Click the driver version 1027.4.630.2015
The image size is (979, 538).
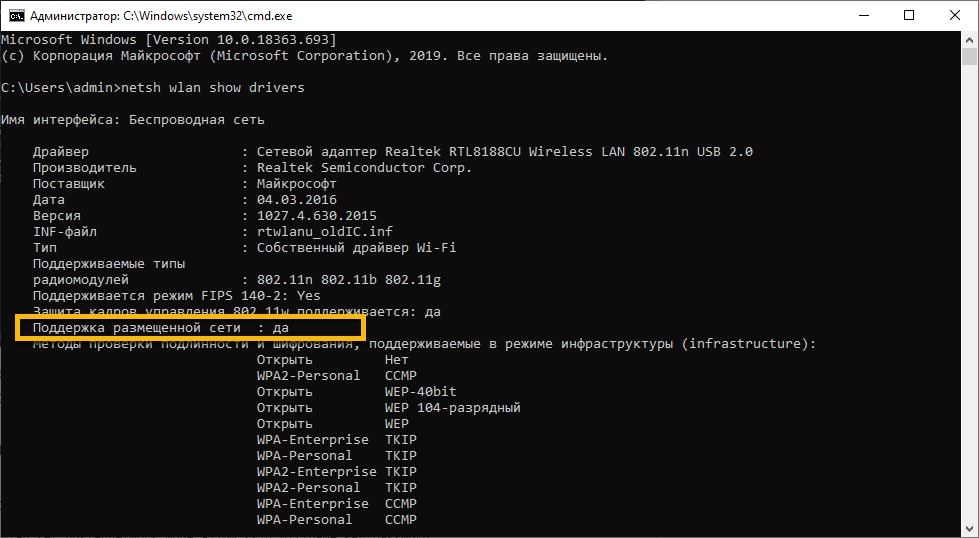coord(316,216)
